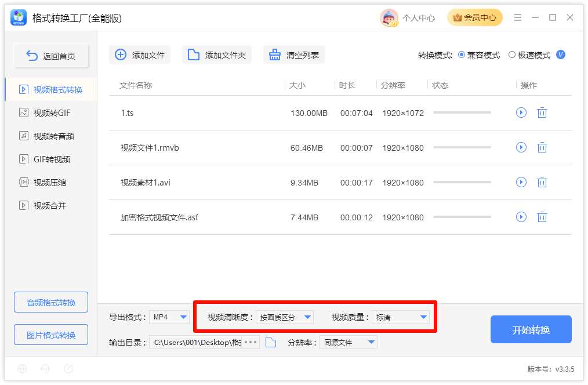Screen dimensions: 588x385
Task: Click the 分辨率 column header
Action: (393, 85)
